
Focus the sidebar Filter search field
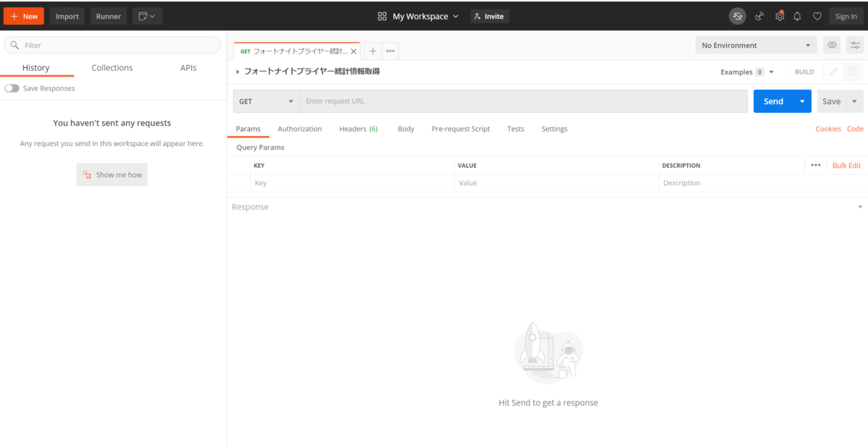click(112, 45)
